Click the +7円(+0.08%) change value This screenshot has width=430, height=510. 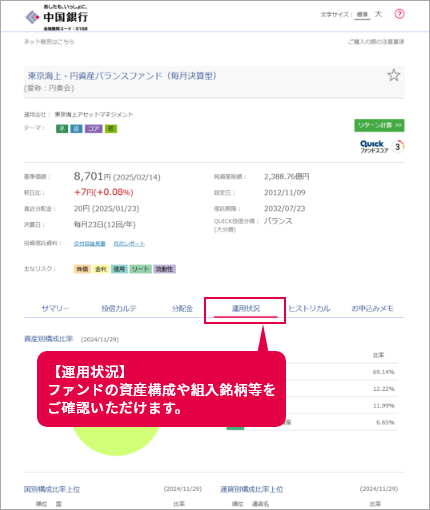(x=104, y=192)
